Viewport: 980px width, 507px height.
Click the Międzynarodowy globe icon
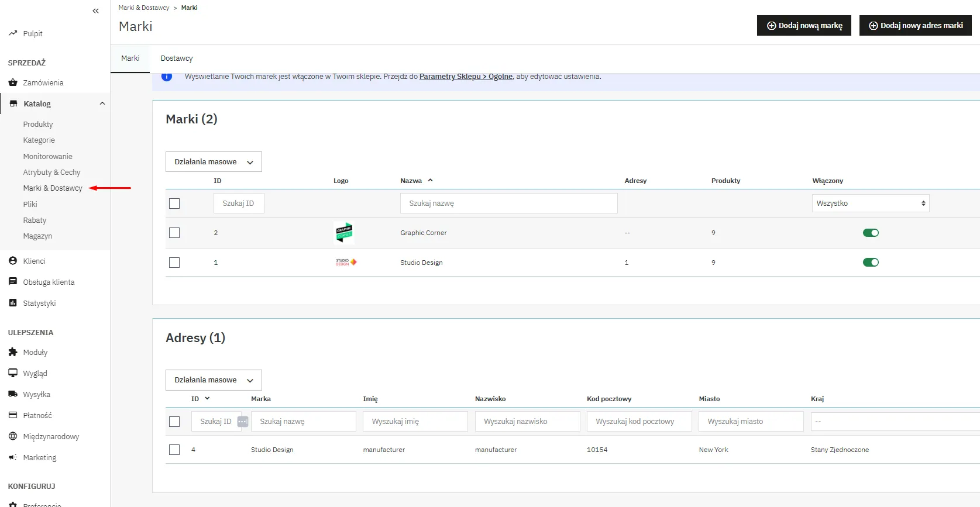coord(13,436)
